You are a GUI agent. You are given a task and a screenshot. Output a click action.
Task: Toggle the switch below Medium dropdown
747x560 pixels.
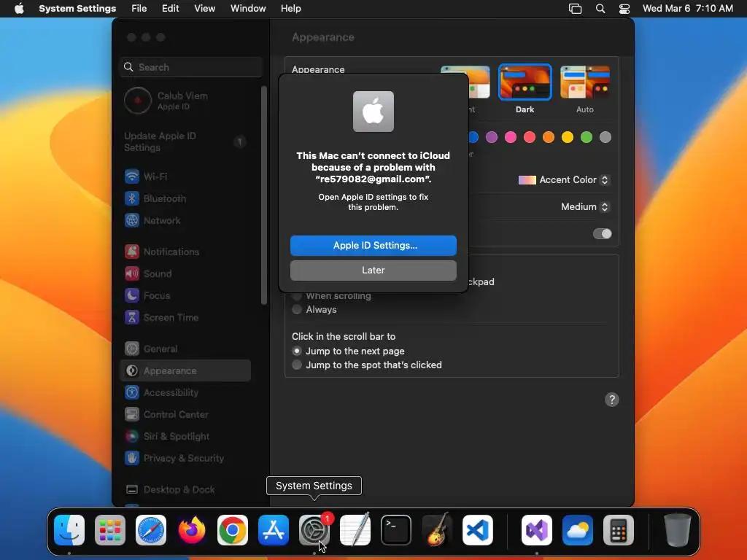[602, 234]
